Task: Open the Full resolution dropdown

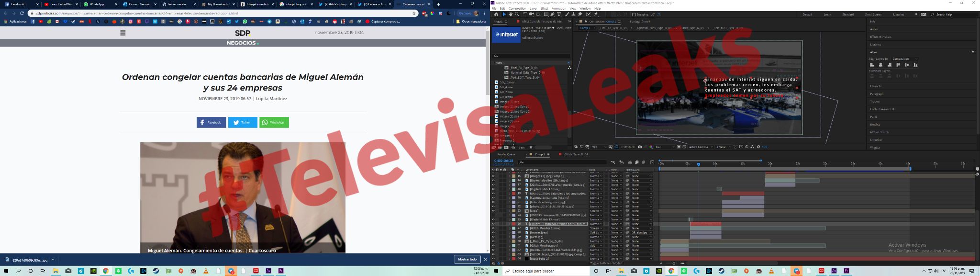Action: [665, 147]
